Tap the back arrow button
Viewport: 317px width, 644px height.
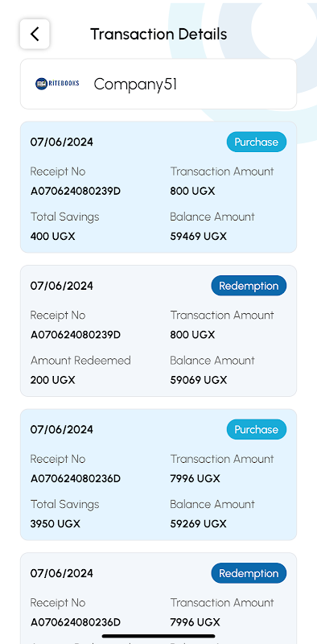[35, 34]
